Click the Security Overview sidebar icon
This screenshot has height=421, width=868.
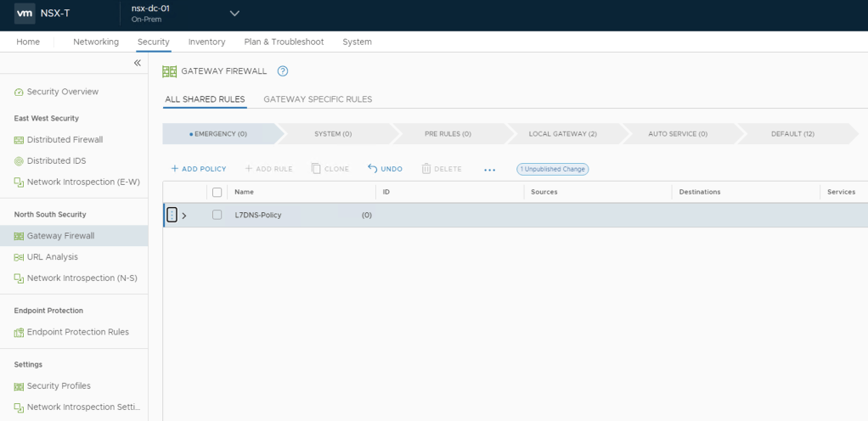19,92
